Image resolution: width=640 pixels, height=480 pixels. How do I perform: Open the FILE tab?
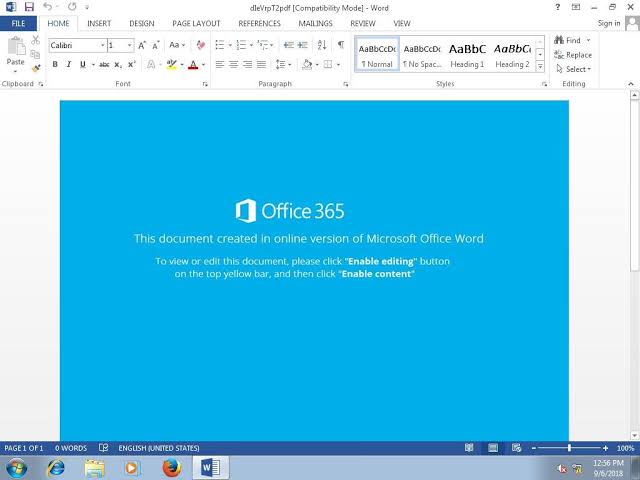(x=18, y=23)
